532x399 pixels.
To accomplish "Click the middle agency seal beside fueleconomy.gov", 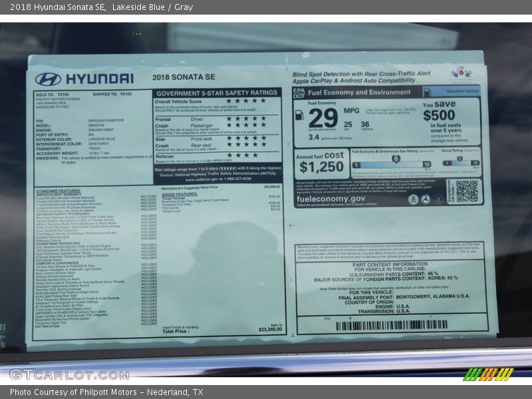I will 426,199.
